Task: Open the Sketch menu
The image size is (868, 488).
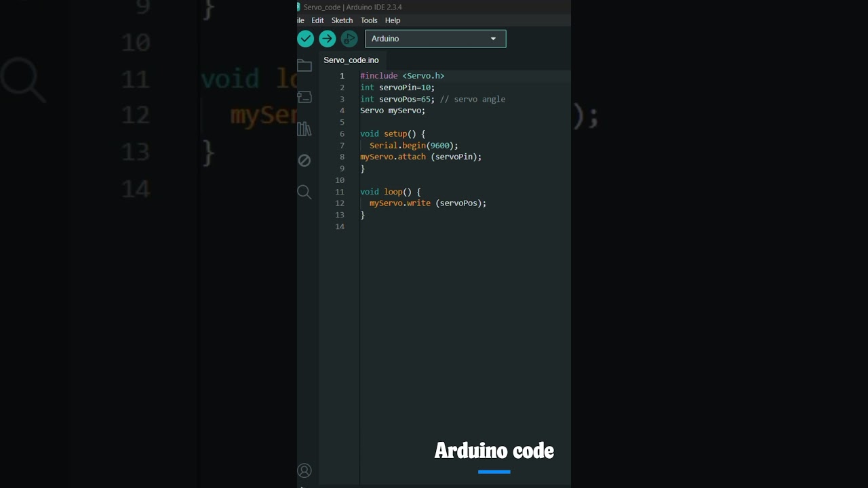Action: 342,20
